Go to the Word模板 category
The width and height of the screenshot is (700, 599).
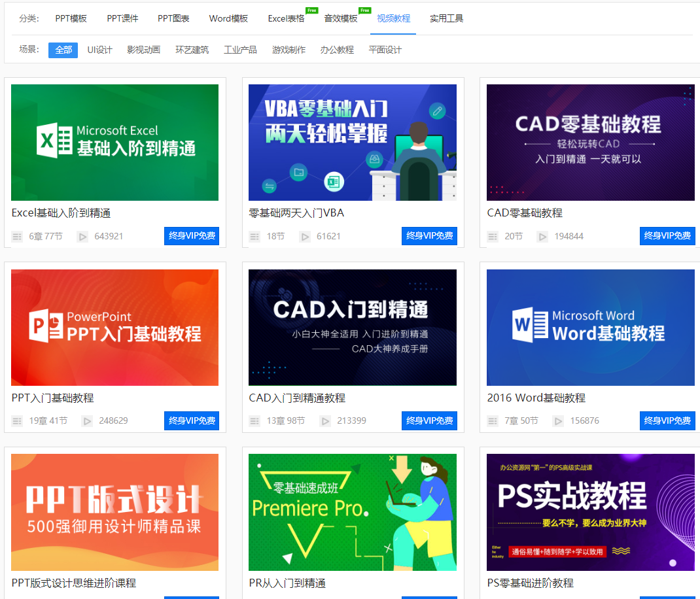click(x=228, y=18)
